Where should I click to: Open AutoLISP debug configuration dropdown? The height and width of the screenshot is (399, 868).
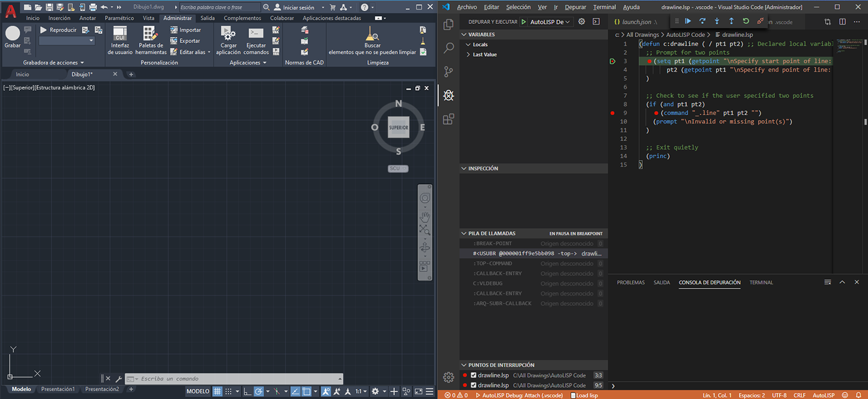click(550, 22)
